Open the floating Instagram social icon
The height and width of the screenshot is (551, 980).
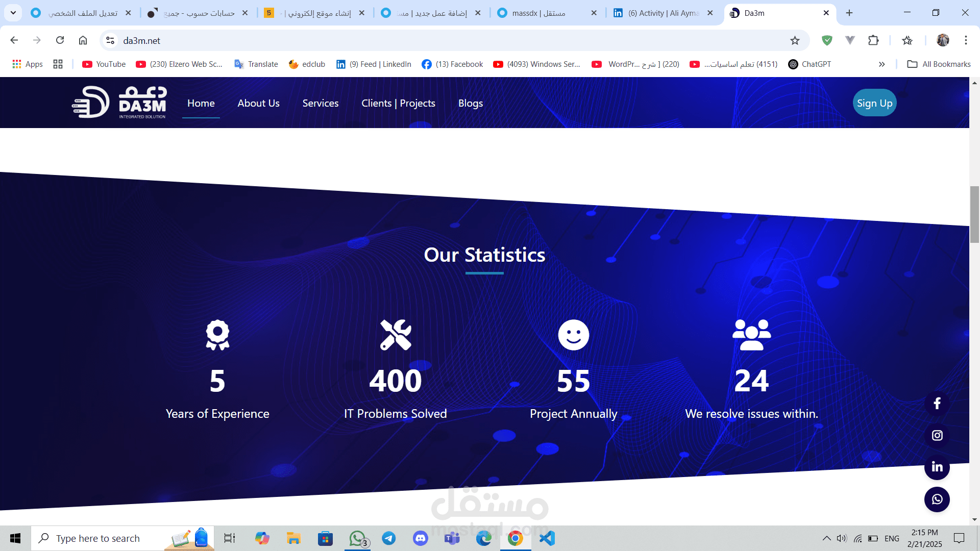click(x=937, y=435)
